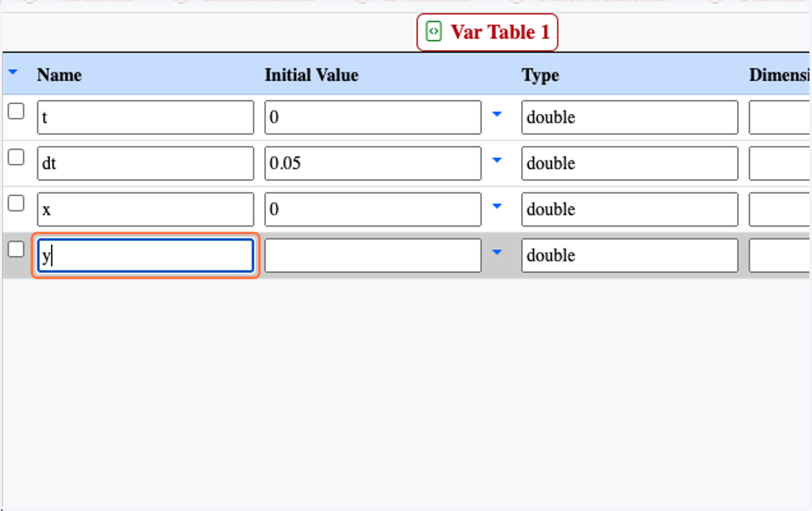Open the dropdown arrow in row y
812x511 pixels.
(497, 252)
